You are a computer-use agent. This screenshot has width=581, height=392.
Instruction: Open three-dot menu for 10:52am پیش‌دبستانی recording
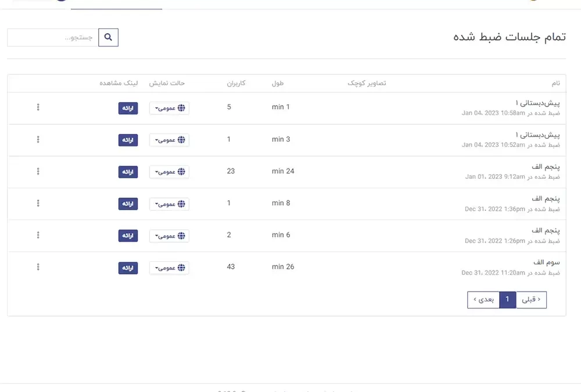[38, 139]
